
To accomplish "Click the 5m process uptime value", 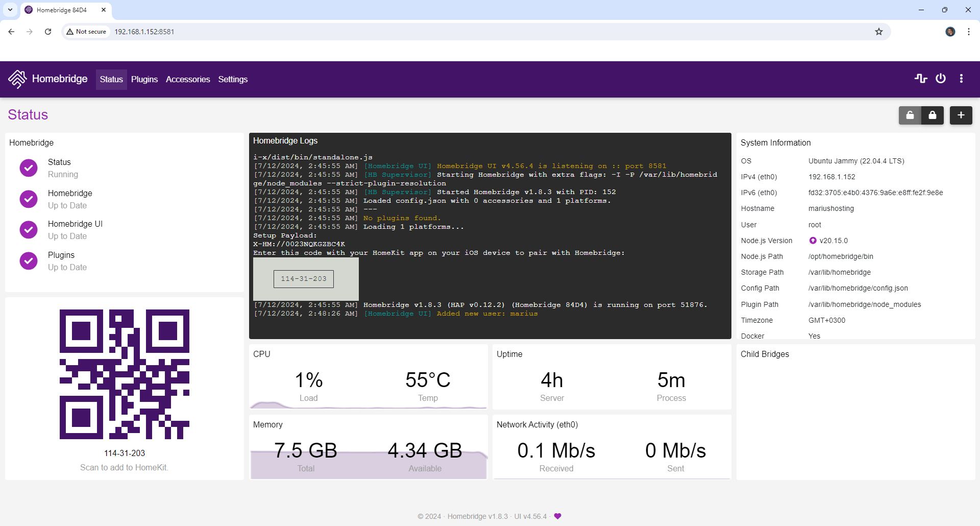I will pyautogui.click(x=671, y=380).
